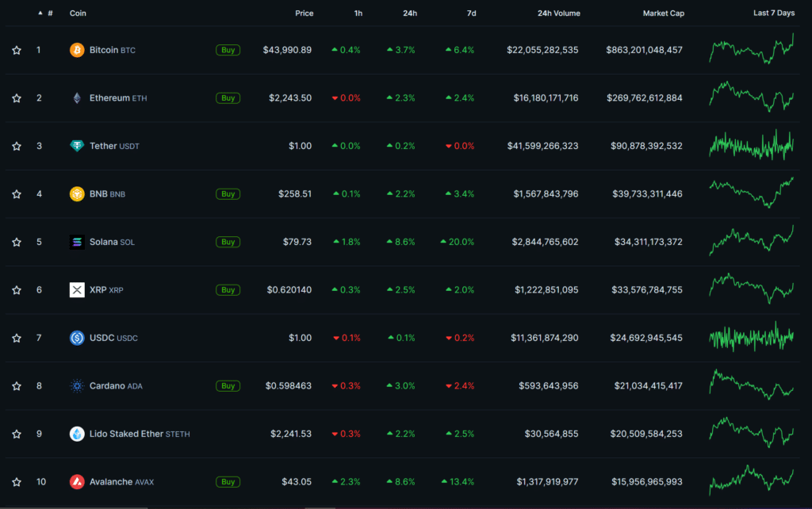Open Bitcoin's 7-day sparkline chart
Image resolution: width=812 pixels, height=509 pixels.
pos(752,49)
